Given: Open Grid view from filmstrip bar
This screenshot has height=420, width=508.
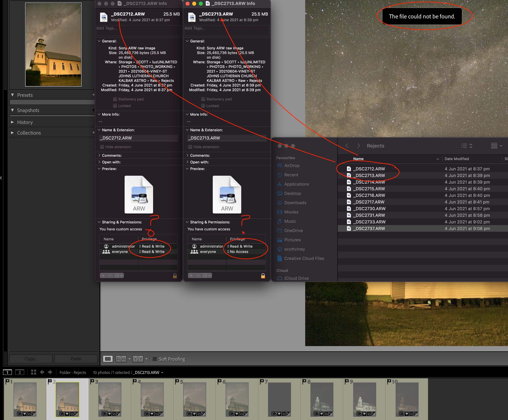Looking at the screenshot, I should coord(34,372).
